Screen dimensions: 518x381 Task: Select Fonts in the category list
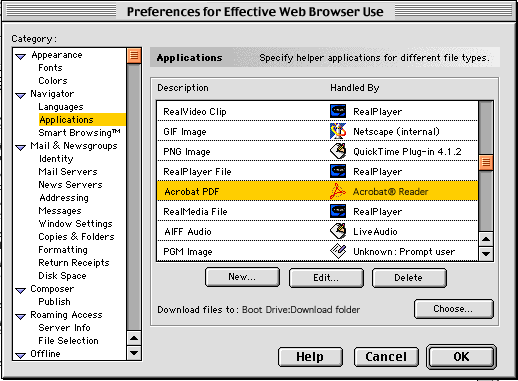(x=50, y=68)
